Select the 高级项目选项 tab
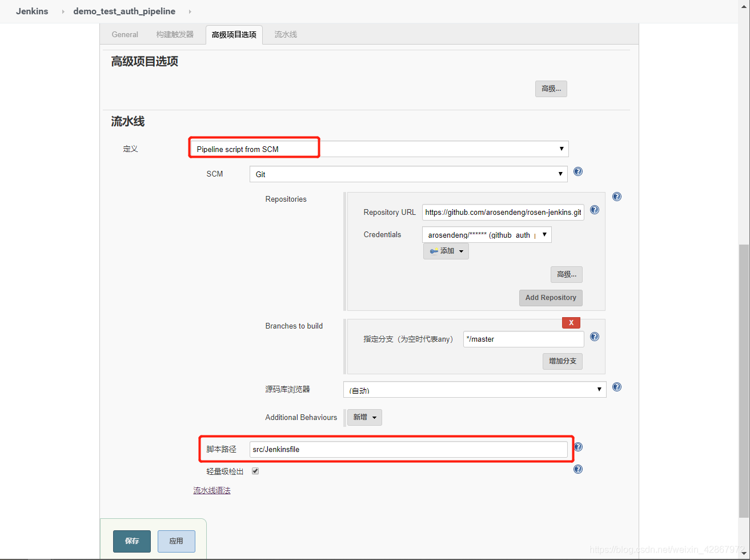750x560 pixels. point(234,34)
